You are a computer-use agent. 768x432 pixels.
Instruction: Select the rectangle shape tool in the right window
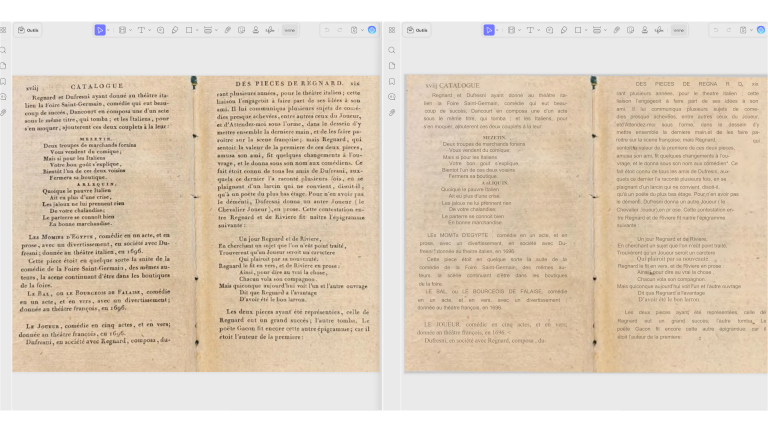[578, 30]
